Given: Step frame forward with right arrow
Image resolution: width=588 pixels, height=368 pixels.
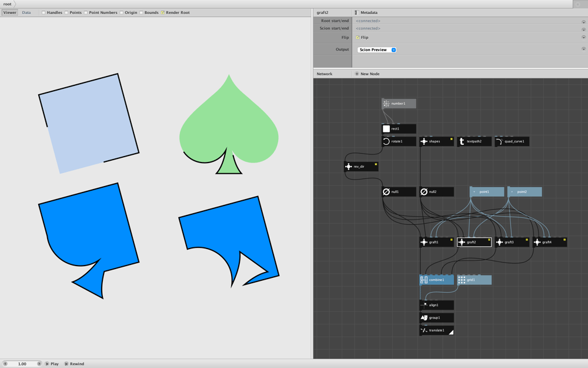Looking at the screenshot, I should click(39, 364).
